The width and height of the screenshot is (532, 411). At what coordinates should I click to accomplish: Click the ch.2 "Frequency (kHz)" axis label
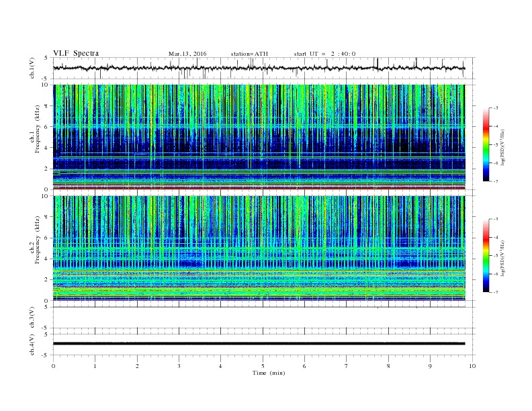[38, 239]
